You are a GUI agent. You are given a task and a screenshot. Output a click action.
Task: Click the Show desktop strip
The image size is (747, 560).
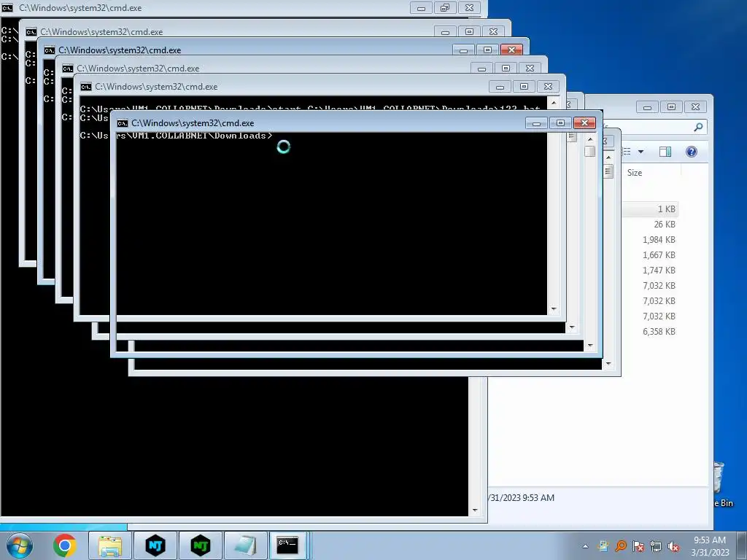tap(743, 545)
